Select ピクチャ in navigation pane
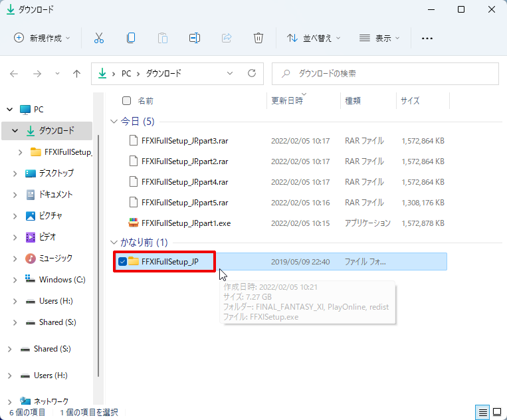 pyautogui.click(x=51, y=216)
